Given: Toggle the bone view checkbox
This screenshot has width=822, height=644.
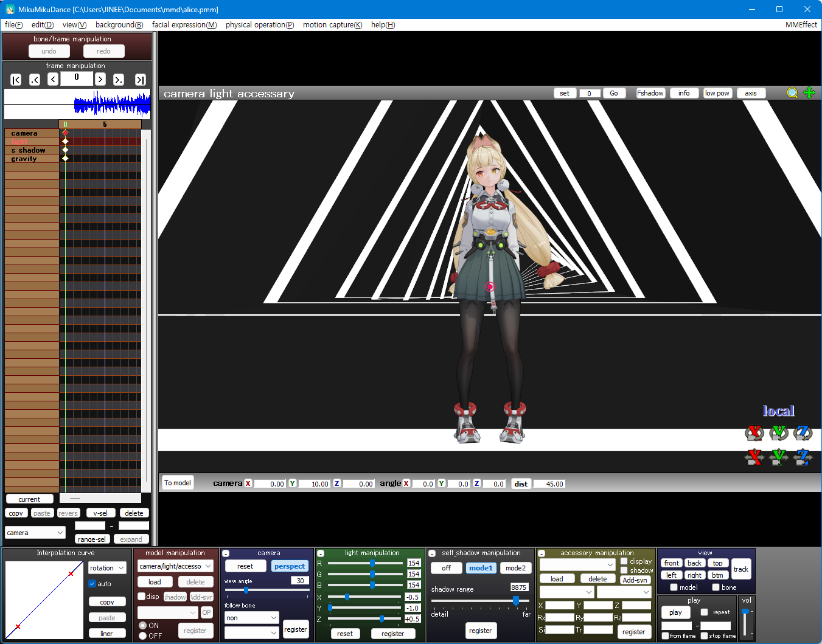Looking at the screenshot, I should tap(716, 587).
